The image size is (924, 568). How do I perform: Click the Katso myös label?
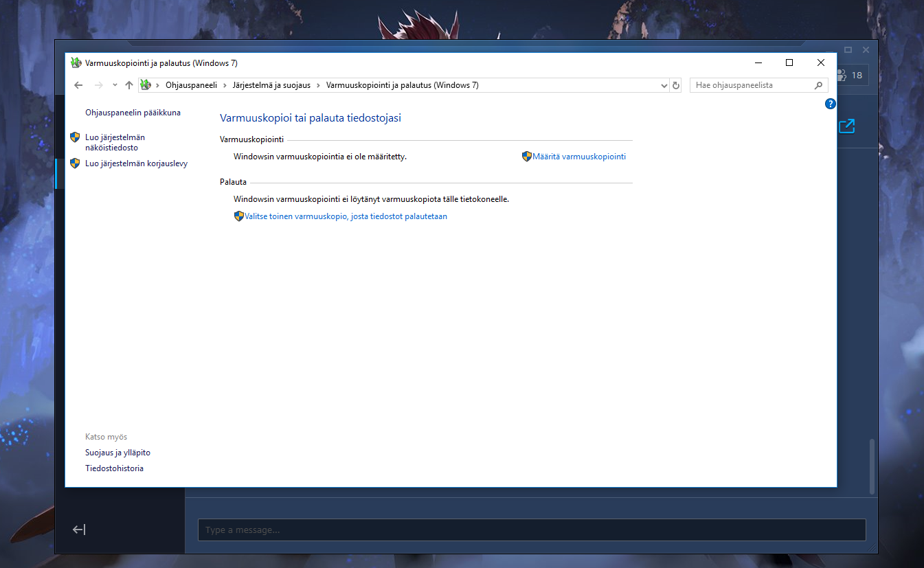pos(106,437)
